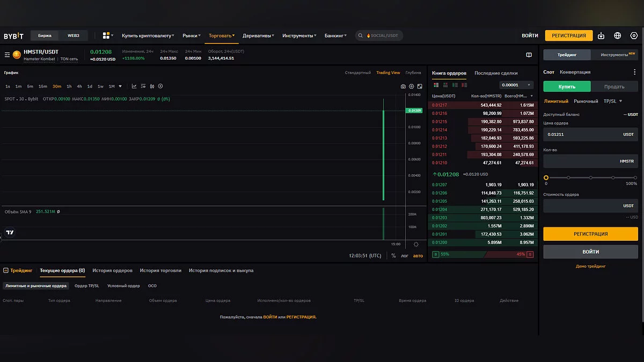Open the Деривативы menu
Image resolution: width=644 pixels, height=362 pixels.
(258, 36)
